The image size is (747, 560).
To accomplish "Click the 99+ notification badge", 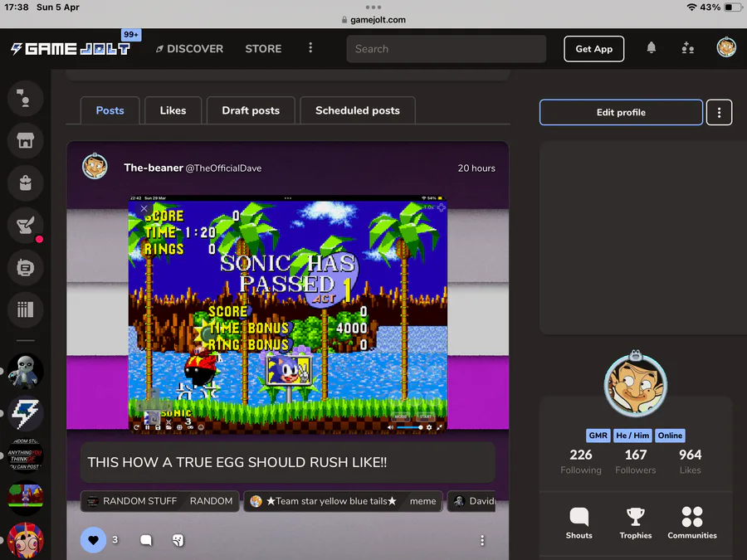I will pyautogui.click(x=130, y=35).
